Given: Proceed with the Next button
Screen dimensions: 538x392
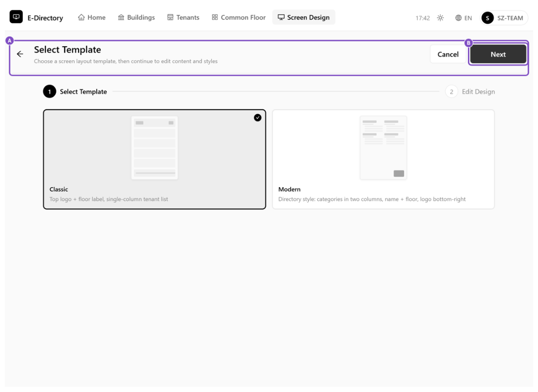Looking at the screenshot, I should [498, 54].
